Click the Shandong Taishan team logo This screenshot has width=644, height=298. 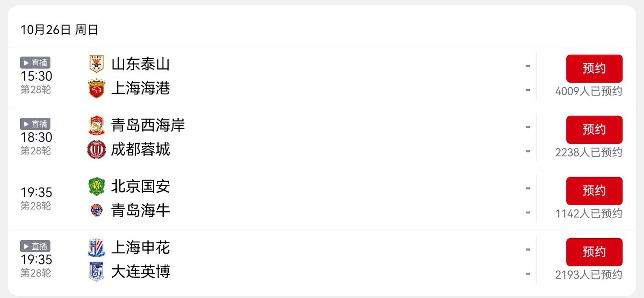coord(97,64)
